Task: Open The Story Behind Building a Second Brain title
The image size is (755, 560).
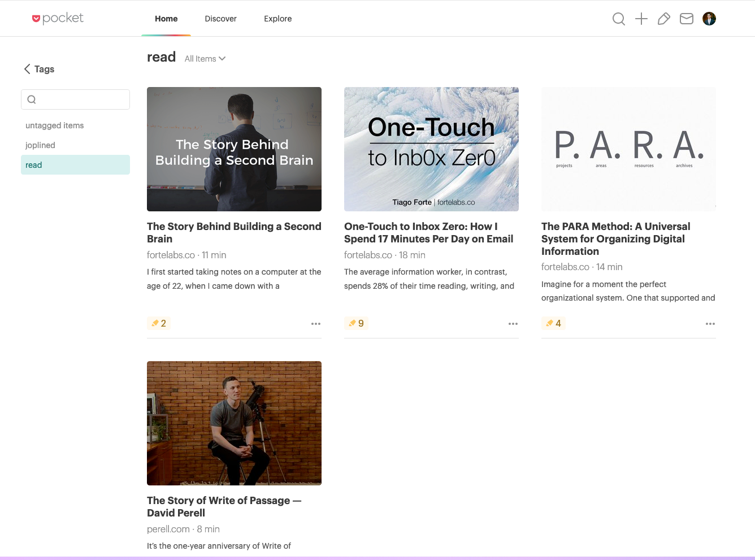Action: (234, 233)
